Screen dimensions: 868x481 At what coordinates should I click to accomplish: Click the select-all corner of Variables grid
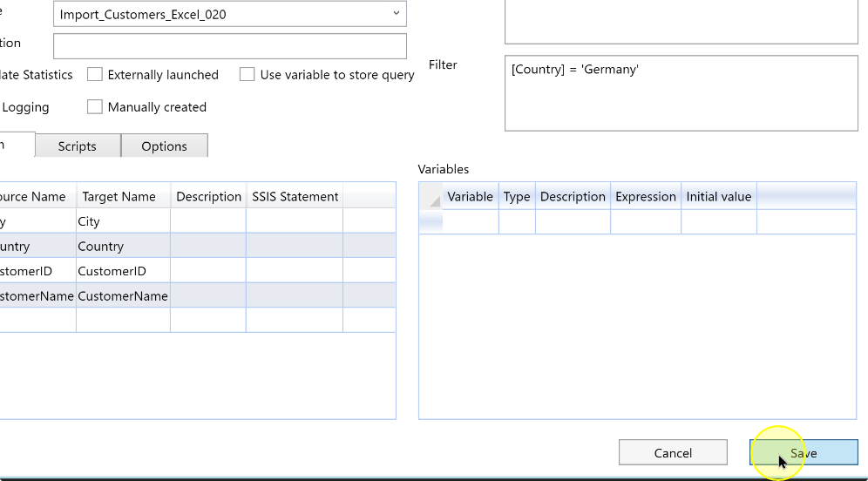coord(431,197)
